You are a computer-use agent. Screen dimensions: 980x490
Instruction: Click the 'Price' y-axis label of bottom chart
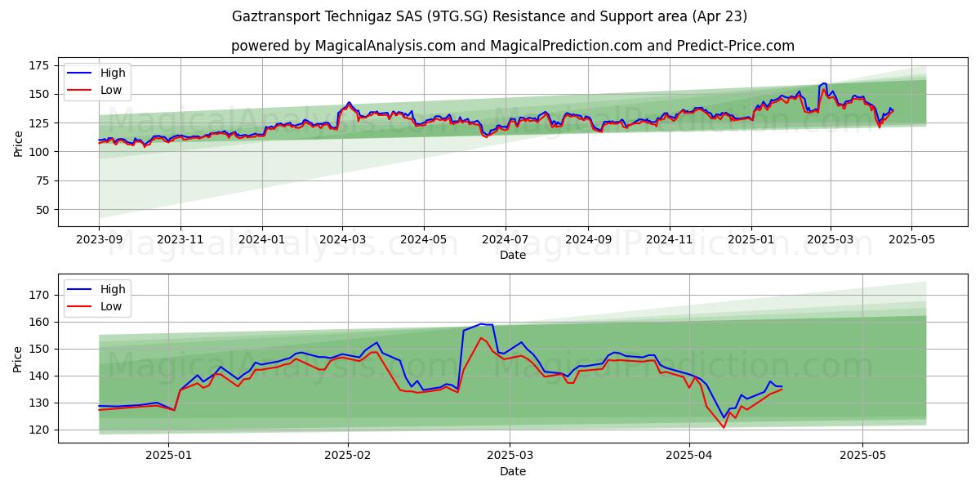click(x=18, y=359)
